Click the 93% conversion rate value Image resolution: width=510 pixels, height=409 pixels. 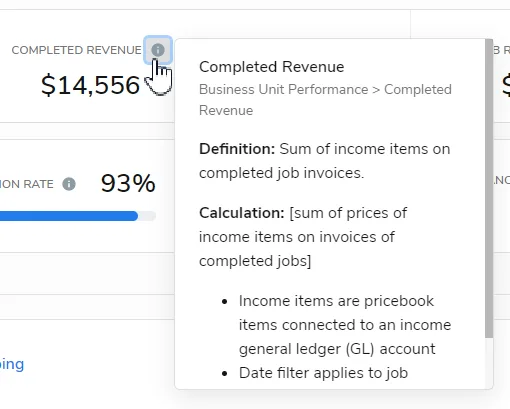click(x=128, y=183)
